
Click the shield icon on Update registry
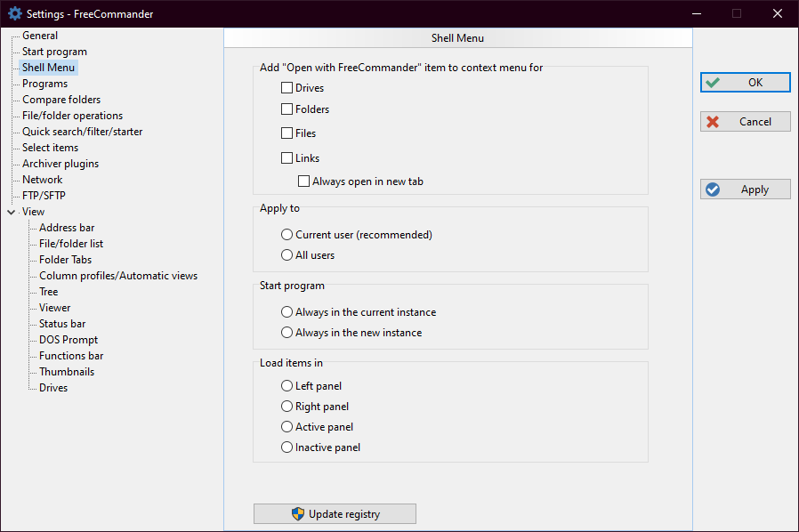tap(298, 514)
